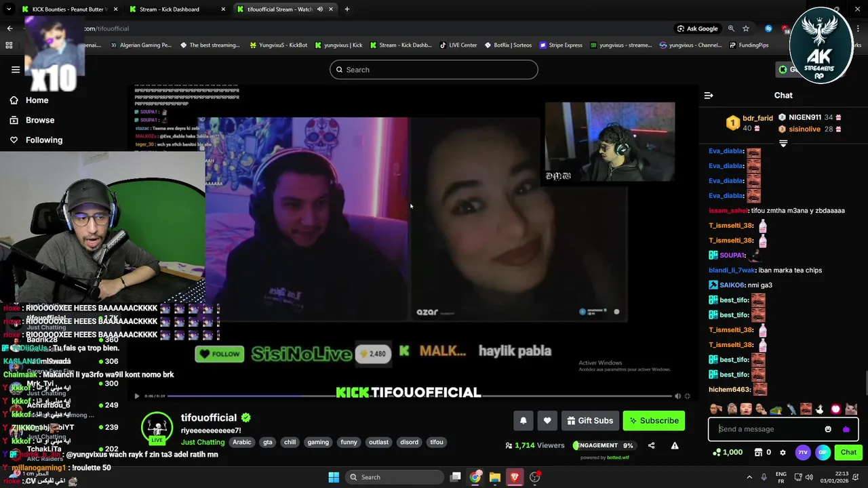Click NIGEN911 in the gifter leaderboard

click(810, 117)
